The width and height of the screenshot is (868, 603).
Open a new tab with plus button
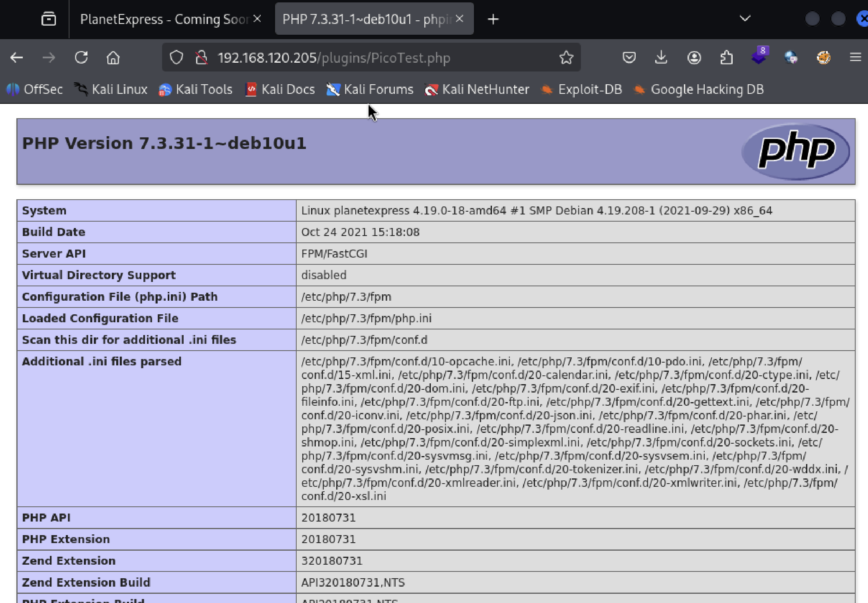(493, 19)
